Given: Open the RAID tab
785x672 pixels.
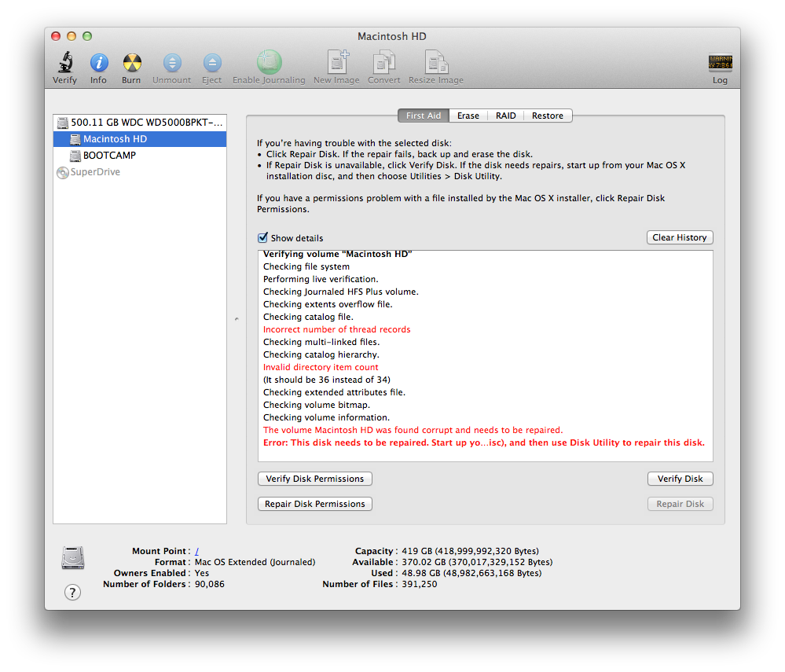Looking at the screenshot, I should 505,115.
